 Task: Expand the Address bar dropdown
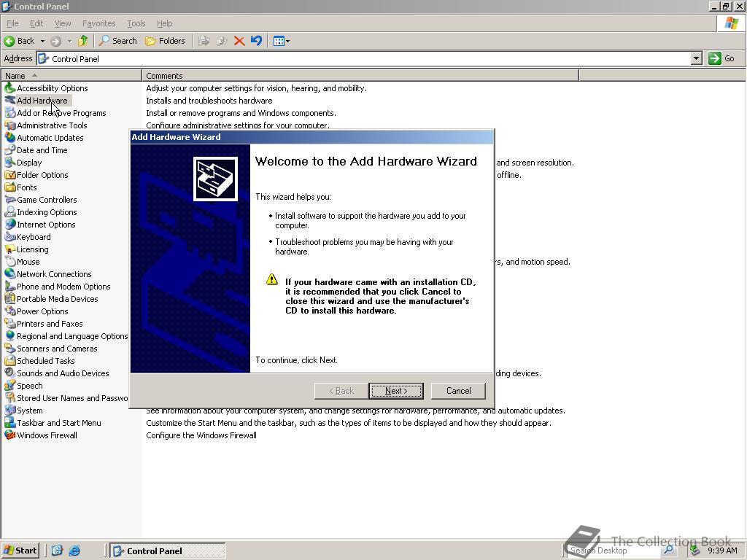(x=697, y=58)
